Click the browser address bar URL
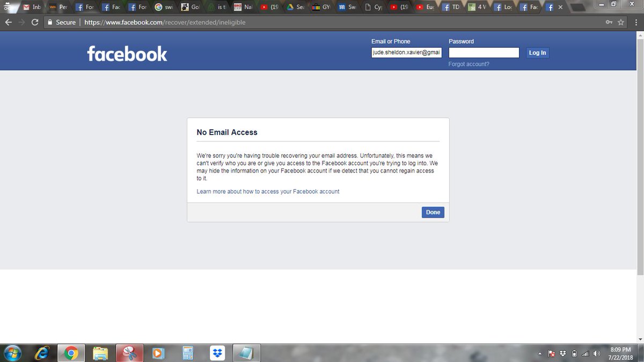This screenshot has width=644, height=362. click(165, 23)
